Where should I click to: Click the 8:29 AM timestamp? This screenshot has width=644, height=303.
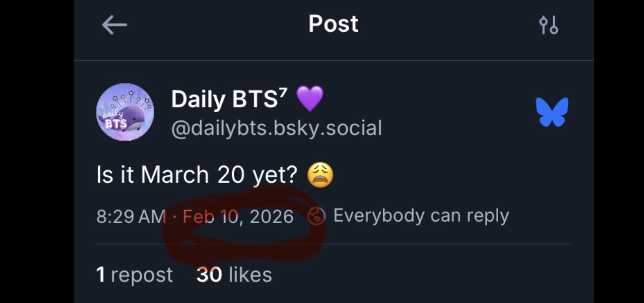coord(131,216)
